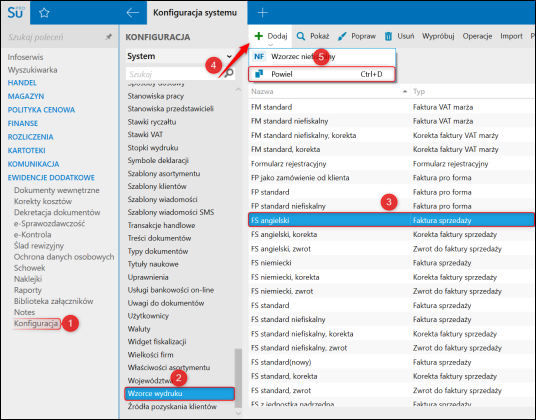
Task: Select the FS standard(nowy) row
Action: pyautogui.click(x=391, y=362)
